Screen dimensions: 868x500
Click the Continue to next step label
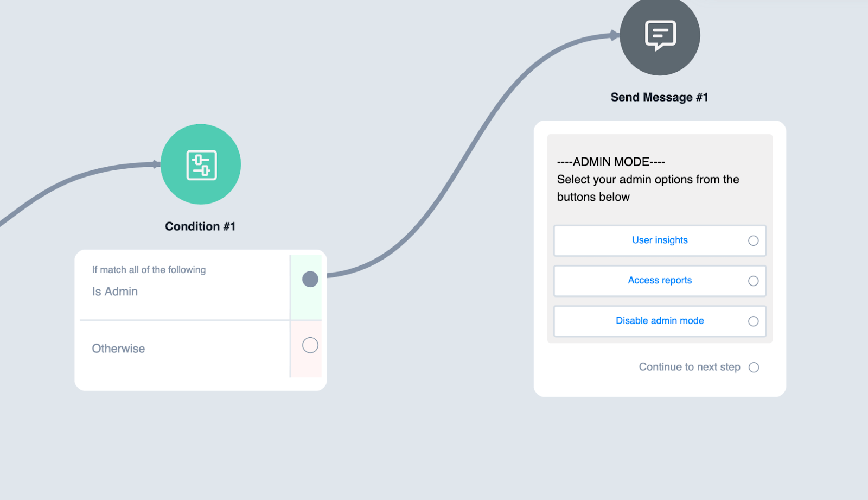pos(690,367)
